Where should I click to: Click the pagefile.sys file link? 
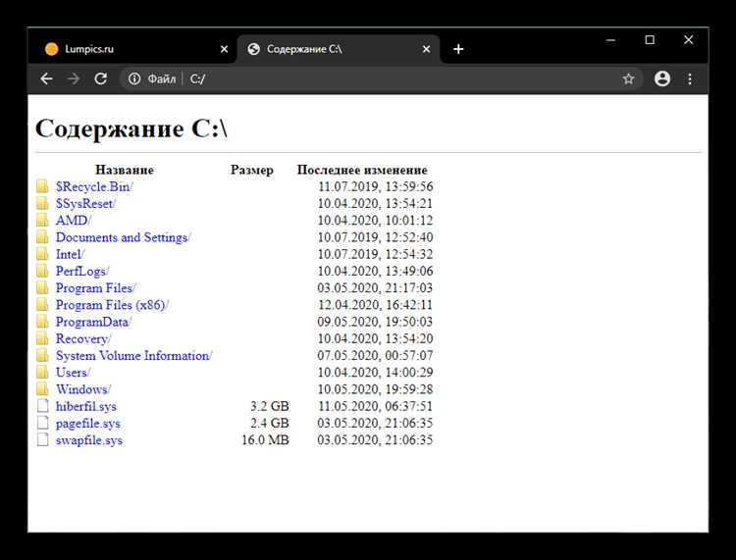click(88, 424)
